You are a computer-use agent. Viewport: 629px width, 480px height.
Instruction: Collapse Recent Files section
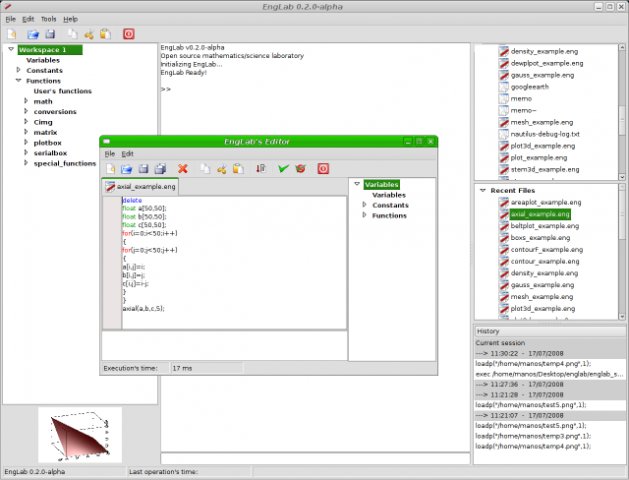483,190
